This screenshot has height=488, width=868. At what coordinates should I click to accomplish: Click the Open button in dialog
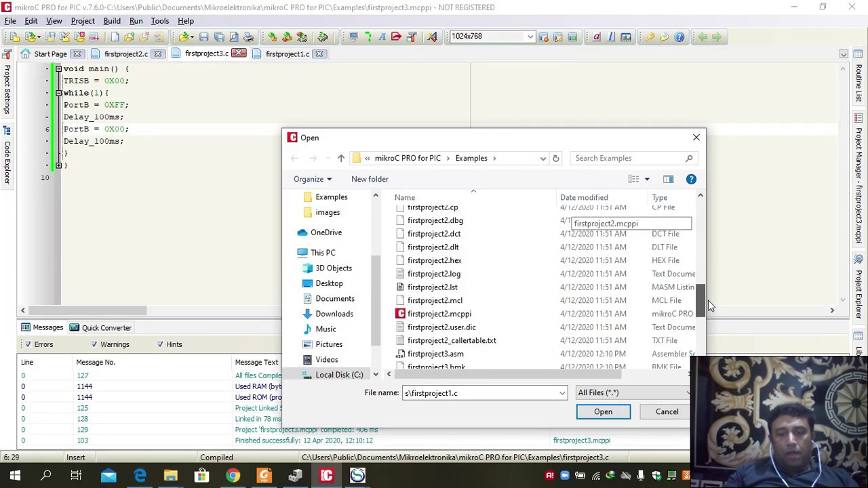click(x=603, y=411)
